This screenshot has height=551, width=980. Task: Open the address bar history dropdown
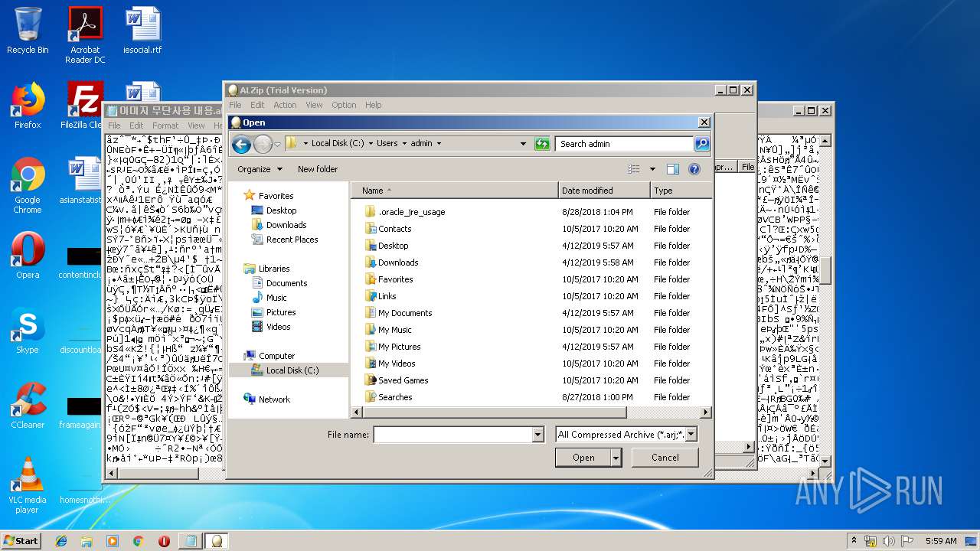pos(523,144)
